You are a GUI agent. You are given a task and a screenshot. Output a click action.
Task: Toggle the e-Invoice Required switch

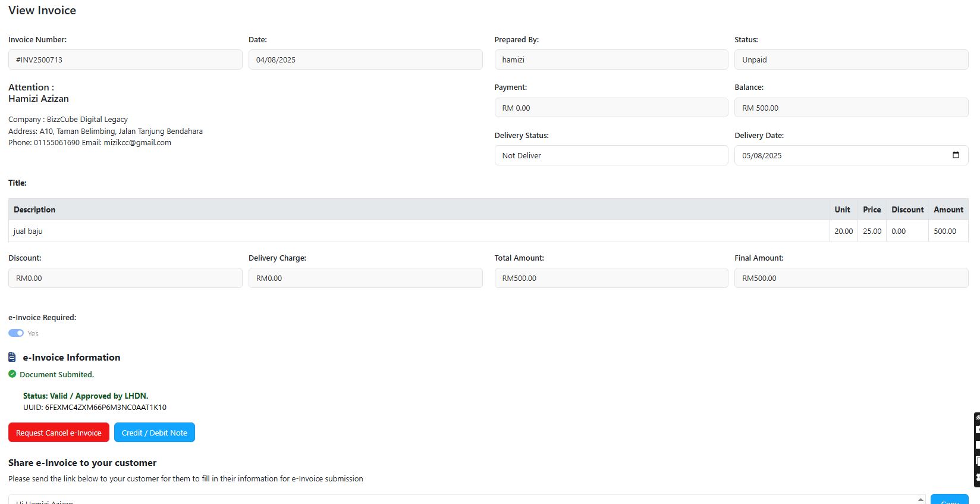pos(16,333)
